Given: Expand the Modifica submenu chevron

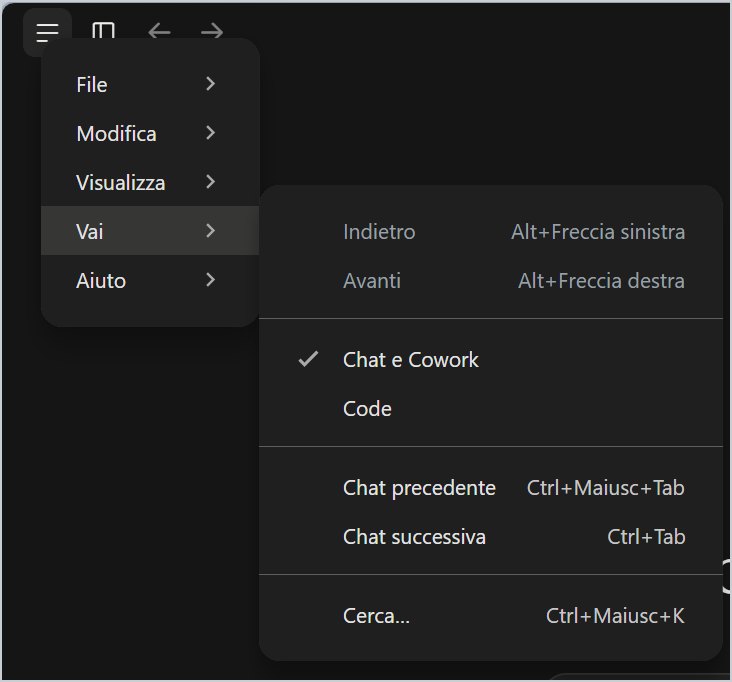Looking at the screenshot, I should click(x=211, y=133).
